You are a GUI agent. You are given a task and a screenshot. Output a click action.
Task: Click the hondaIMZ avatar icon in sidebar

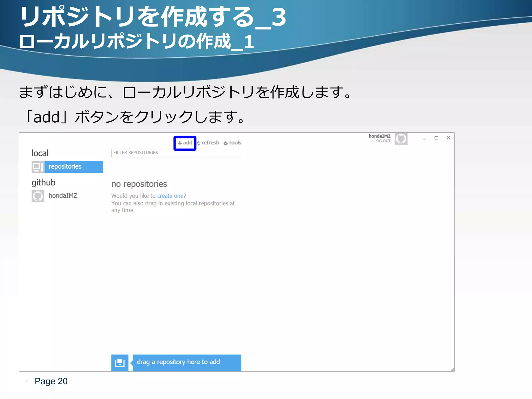point(38,196)
